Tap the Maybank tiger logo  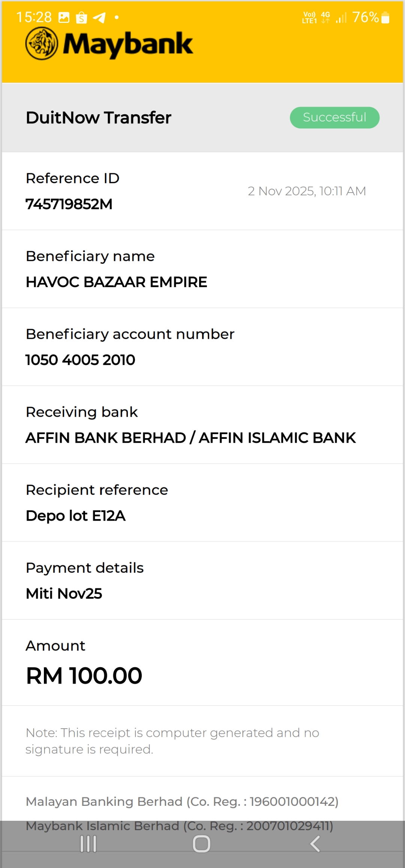click(42, 44)
